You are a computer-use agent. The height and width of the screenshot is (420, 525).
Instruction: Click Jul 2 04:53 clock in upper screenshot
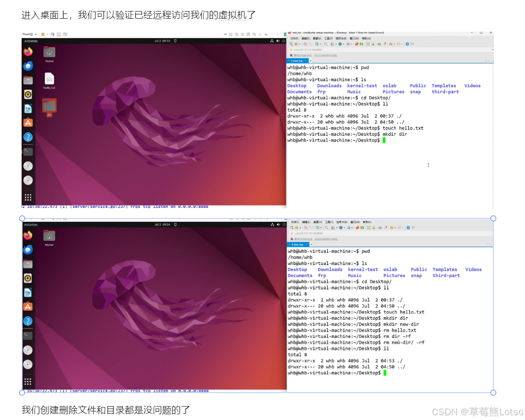tap(162, 41)
